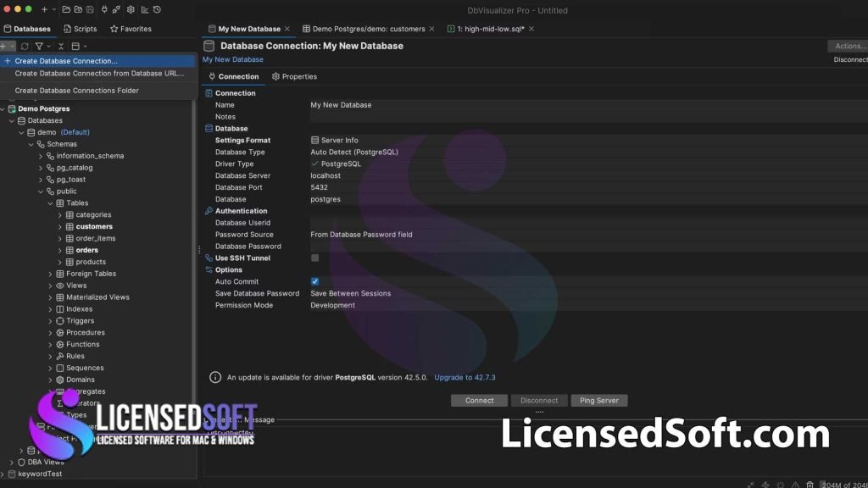The height and width of the screenshot is (488, 868).
Task: Toggle the Auto Commit checkbox
Action: point(315,281)
